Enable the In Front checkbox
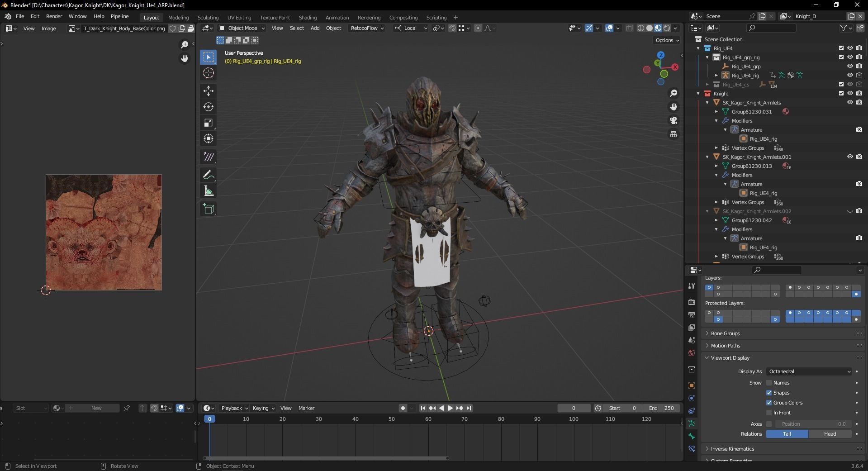 pos(769,413)
